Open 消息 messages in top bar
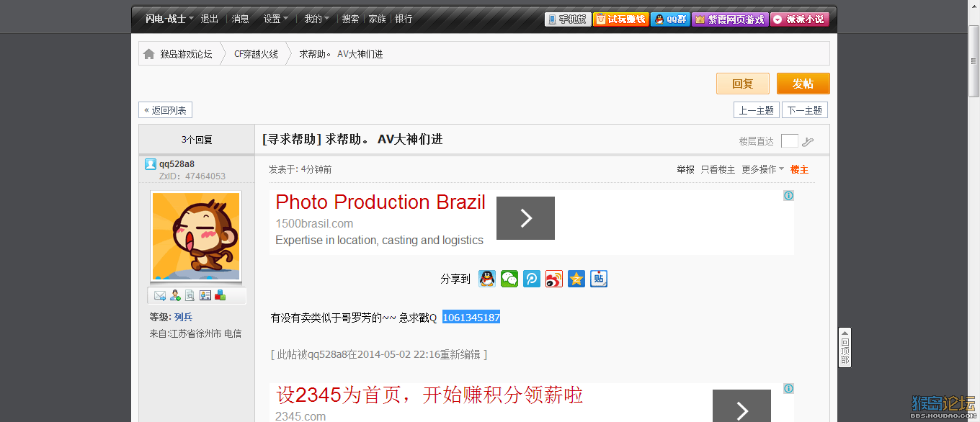980x422 pixels. pyautogui.click(x=241, y=19)
